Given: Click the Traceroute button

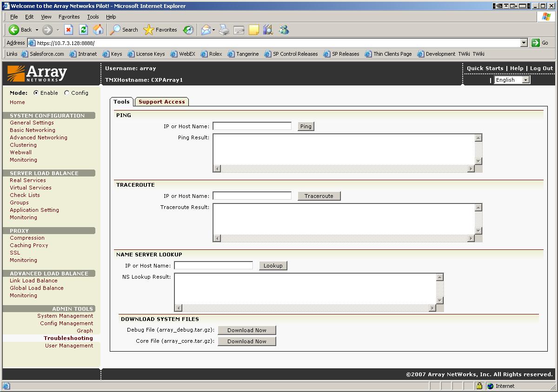Looking at the screenshot, I should (x=319, y=196).
